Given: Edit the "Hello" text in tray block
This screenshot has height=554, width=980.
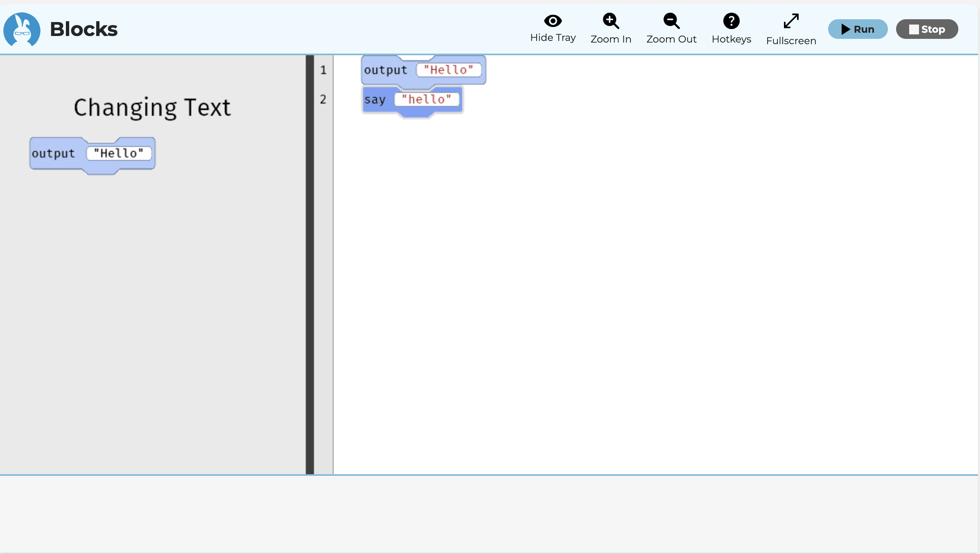Looking at the screenshot, I should pos(119,153).
